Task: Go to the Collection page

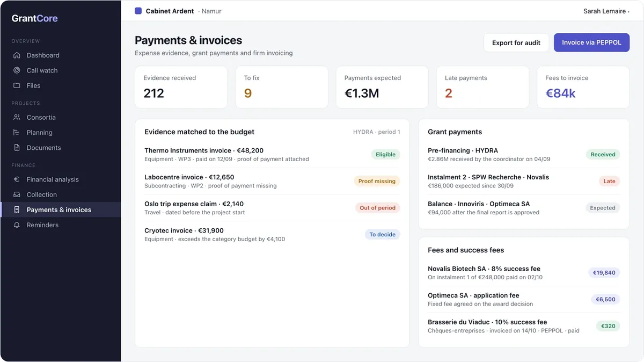Action: tap(60, 194)
